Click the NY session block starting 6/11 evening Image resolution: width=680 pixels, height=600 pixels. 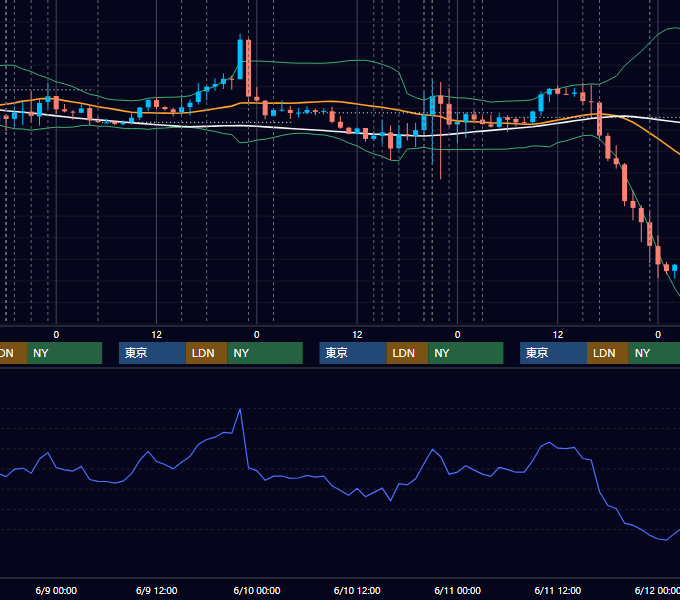(x=654, y=353)
